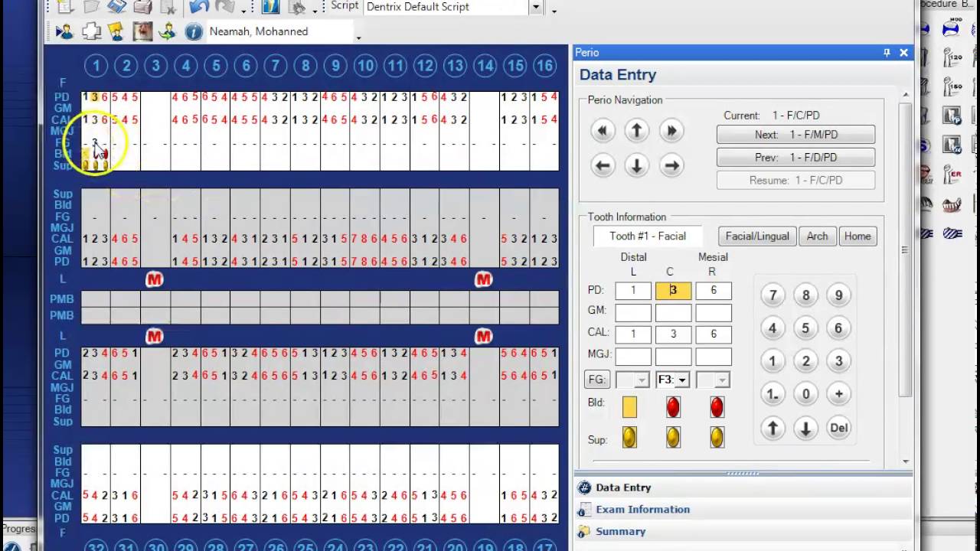Viewport: 980px width, 551px height.
Task: Click the Data Entry panel scrollbar
Action: 906,278
